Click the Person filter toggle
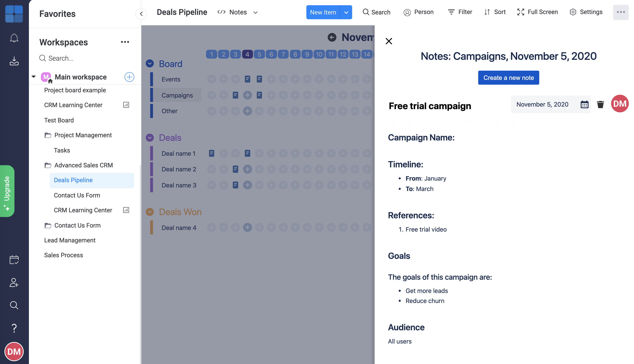The width and height of the screenshot is (634, 364). click(418, 12)
